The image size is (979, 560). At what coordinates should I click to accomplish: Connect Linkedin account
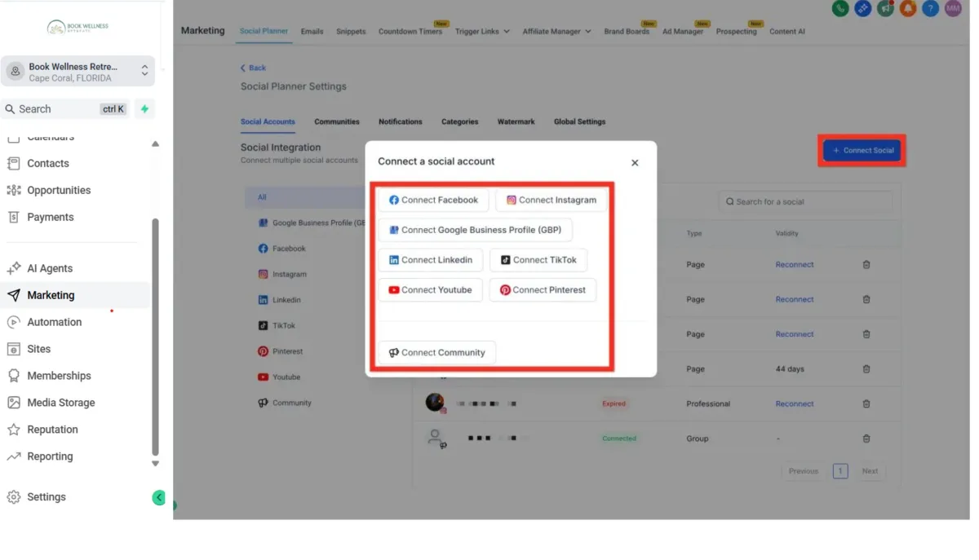[x=431, y=260]
